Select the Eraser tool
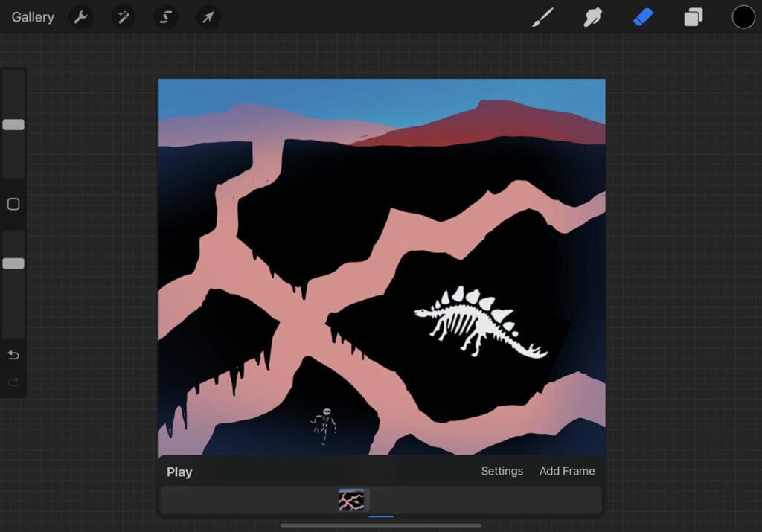The image size is (762, 532). (643, 18)
